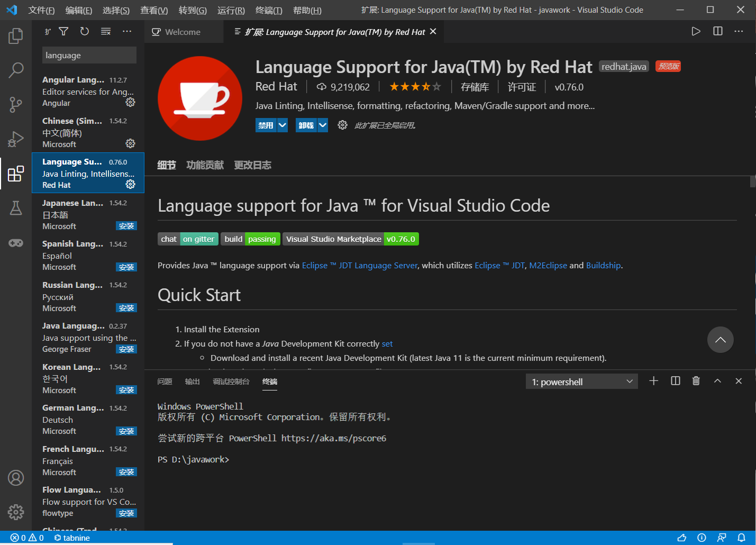Switch to the 更改日志 tab
This screenshot has height=545, width=756.
tap(252, 165)
